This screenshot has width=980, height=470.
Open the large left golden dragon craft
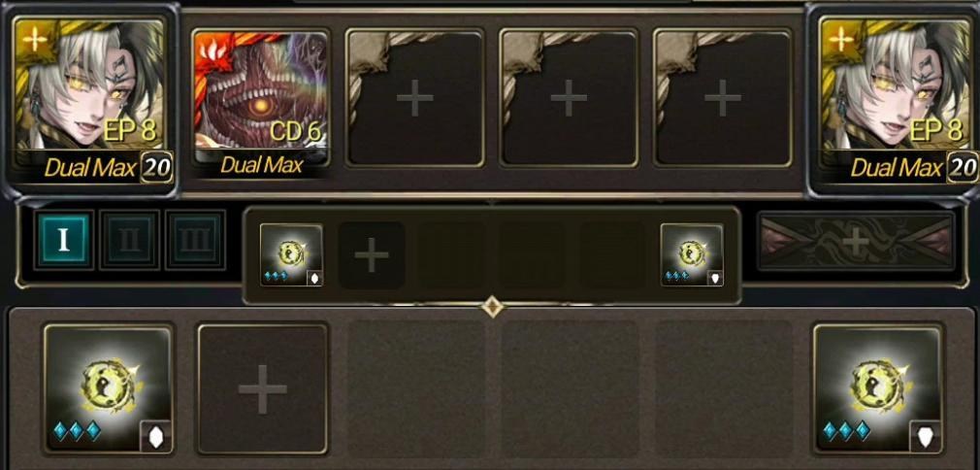[x=109, y=388]
